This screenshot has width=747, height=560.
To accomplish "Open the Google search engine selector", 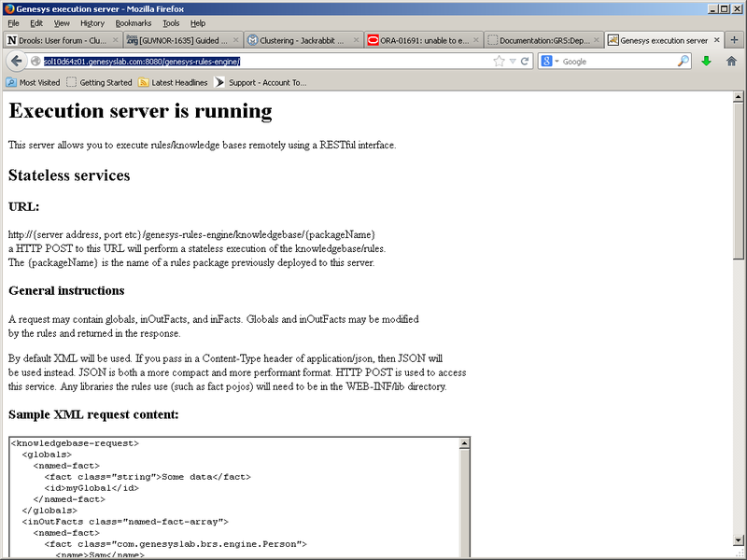I will pyautogui.click(x=550, y=61).
